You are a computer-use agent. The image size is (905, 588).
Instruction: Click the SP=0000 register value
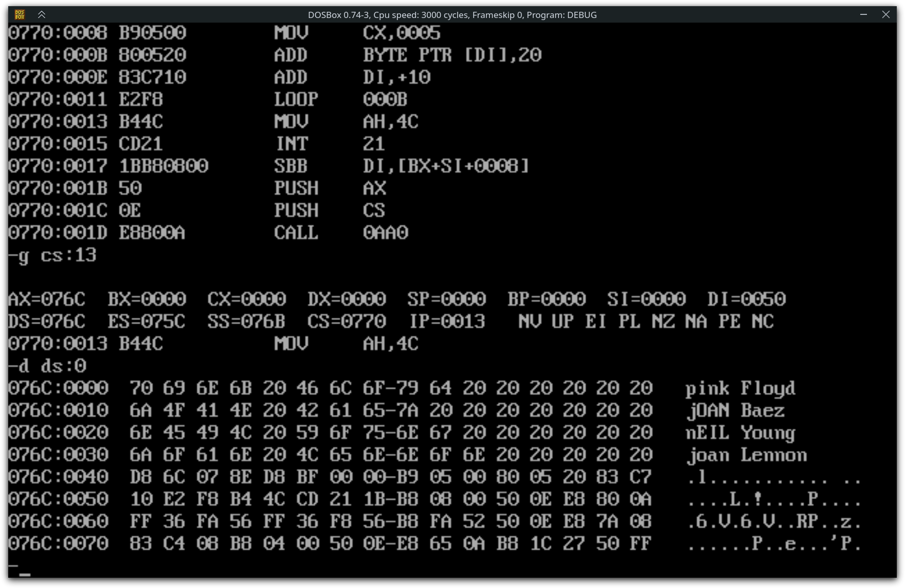pyautogui.click(x=446, y=299)
